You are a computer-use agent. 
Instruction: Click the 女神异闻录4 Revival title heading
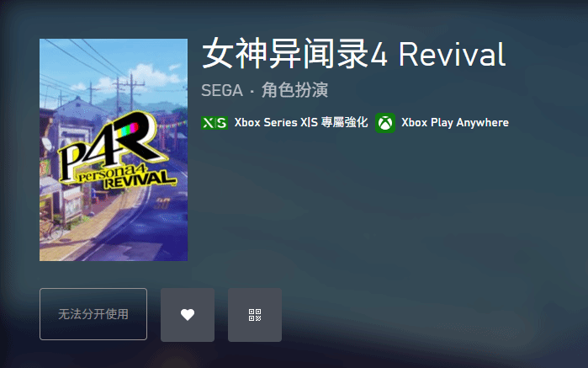coord(354,54)
